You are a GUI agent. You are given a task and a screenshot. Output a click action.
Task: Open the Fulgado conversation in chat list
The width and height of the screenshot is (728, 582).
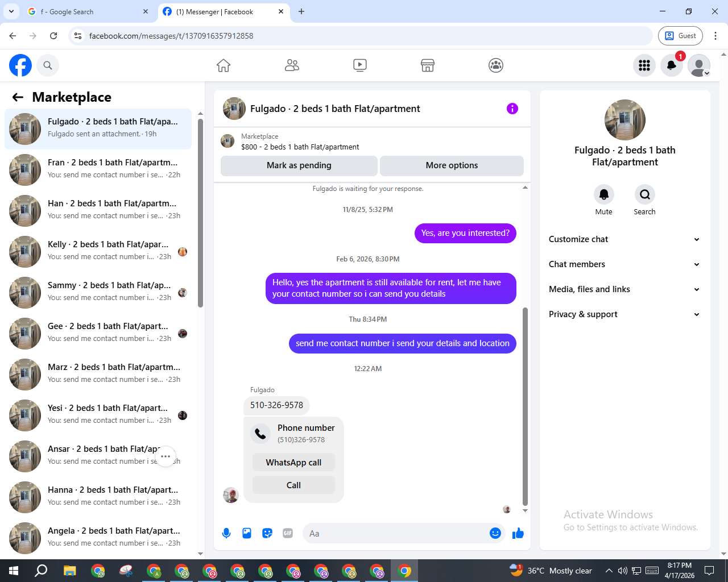click(98, 129)
